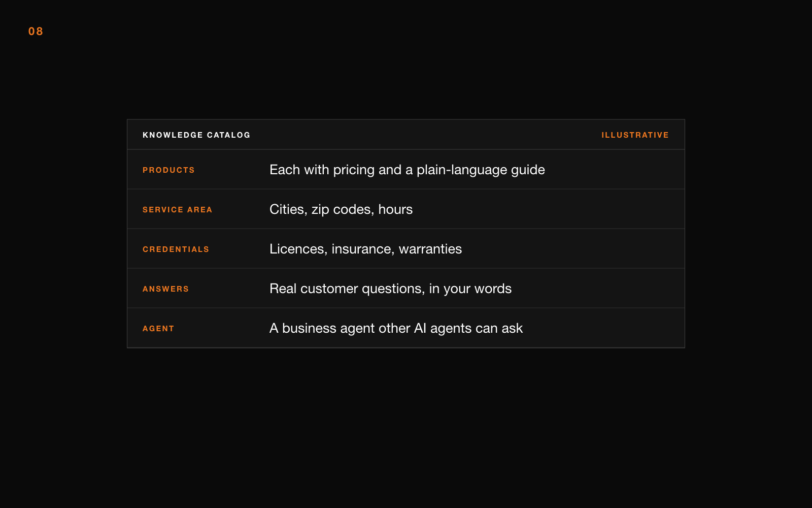The height and width of the screenshot is (508, 812).
Task: Click the slide number 08
Action: coord(36,31)
